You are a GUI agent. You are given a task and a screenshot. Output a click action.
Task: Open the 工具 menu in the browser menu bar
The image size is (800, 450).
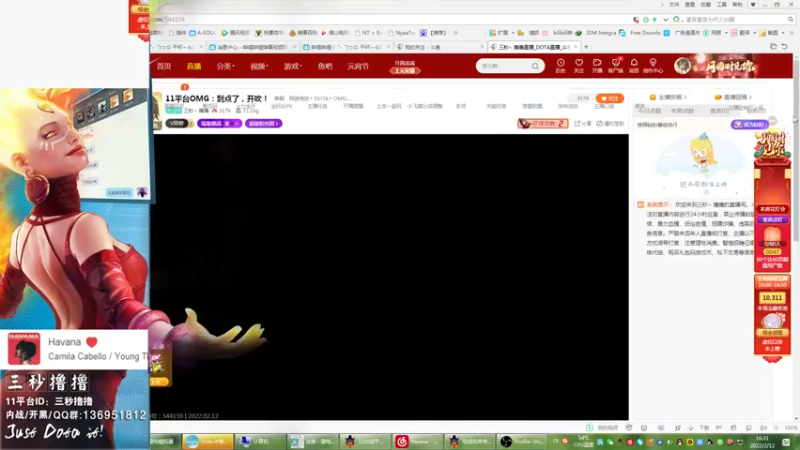point(721,5)
